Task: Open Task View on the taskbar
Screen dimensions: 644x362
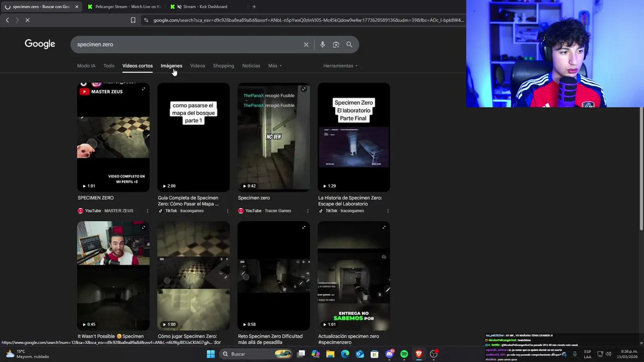Action: tap(301, 354)
